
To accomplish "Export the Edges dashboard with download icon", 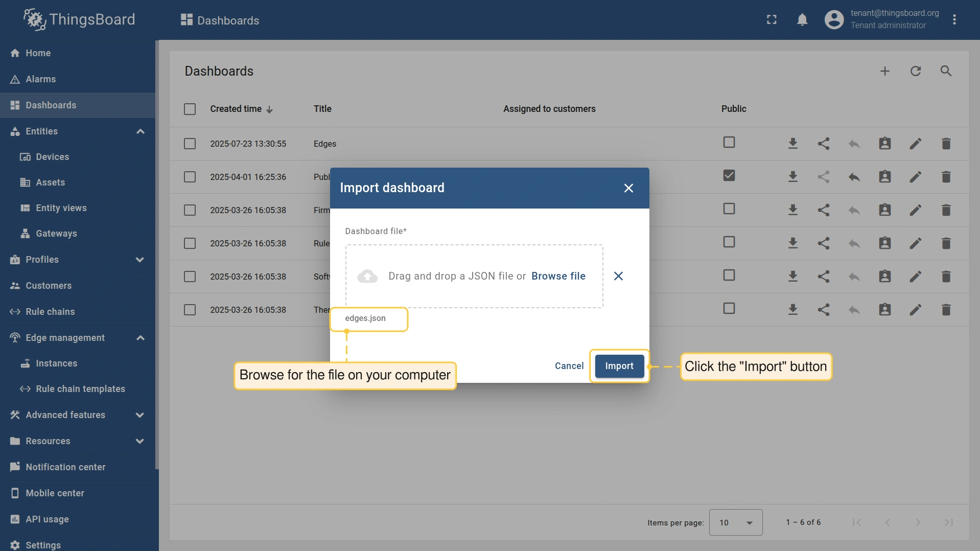I will (x=792, y=144).
